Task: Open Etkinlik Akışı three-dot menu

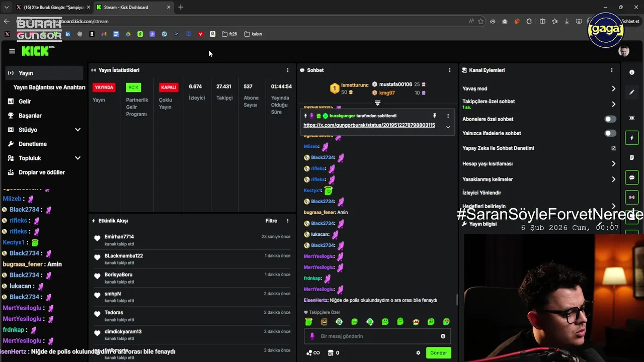Action: (288, 221)
